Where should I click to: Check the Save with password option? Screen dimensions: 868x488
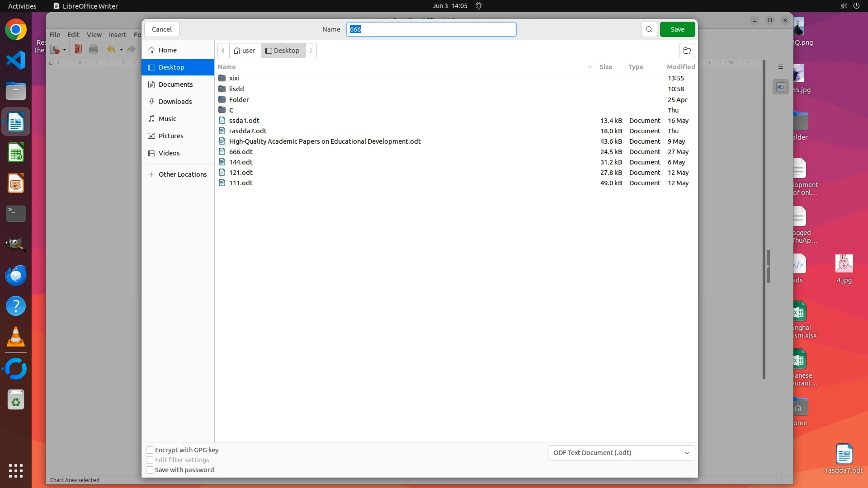click(x=150, y=470)
